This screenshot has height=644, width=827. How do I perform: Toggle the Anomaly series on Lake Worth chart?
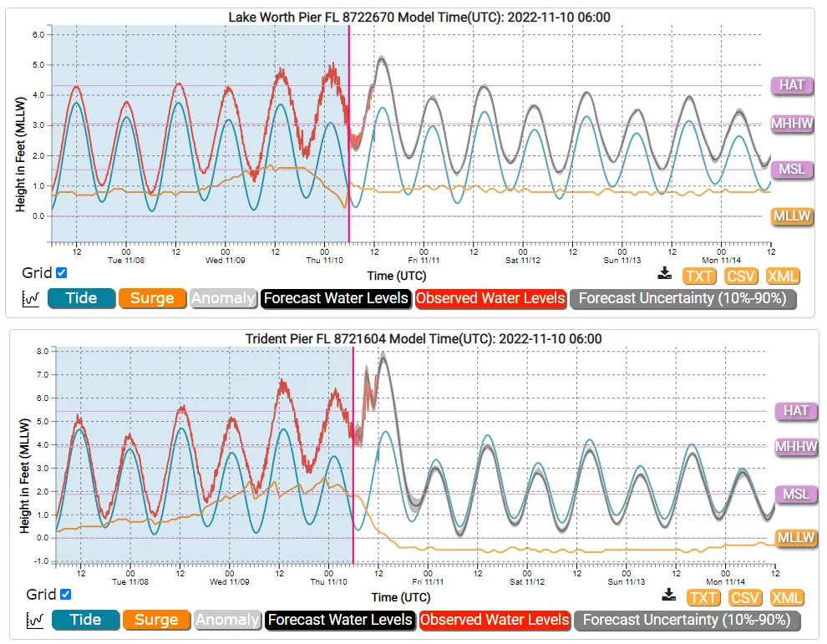[x=223, y=298]
